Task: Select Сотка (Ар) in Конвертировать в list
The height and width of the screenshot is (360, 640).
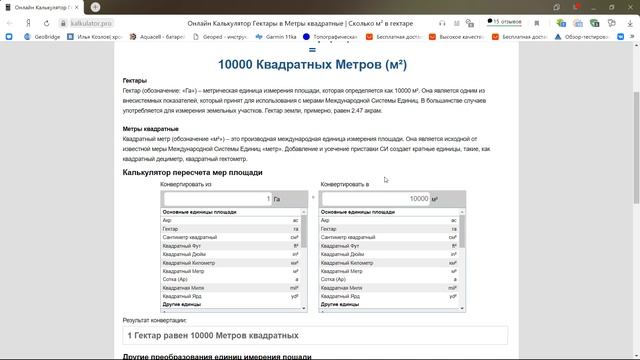Action: tap(389, 279)
